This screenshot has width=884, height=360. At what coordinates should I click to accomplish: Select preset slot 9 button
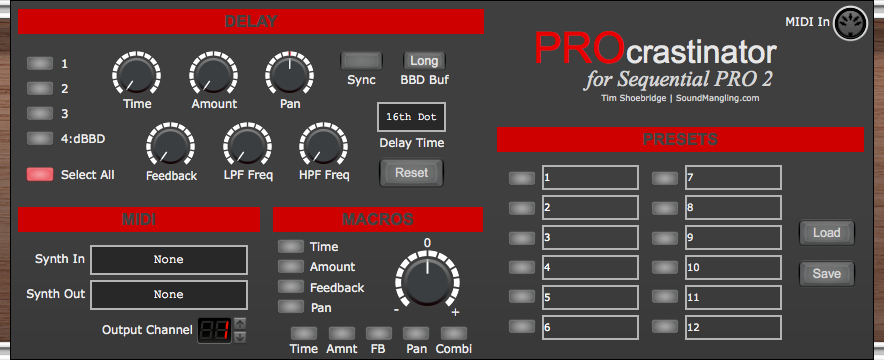665,238
